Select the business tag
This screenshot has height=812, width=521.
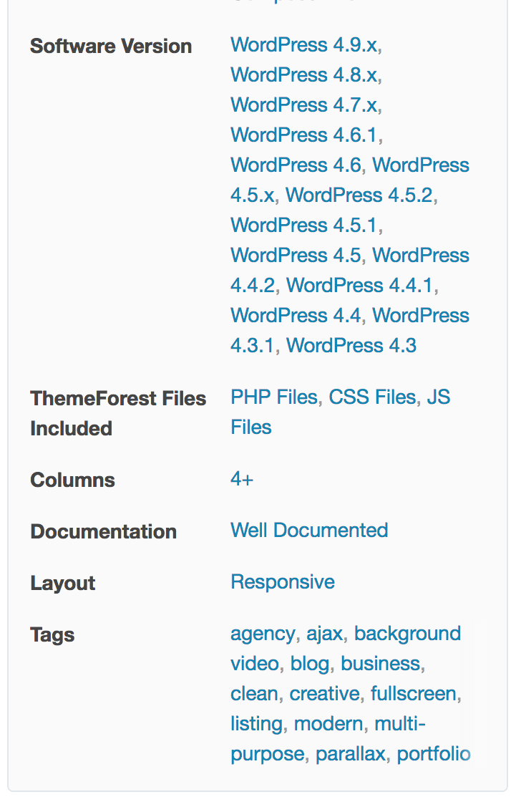pyautogui.click(x=380, y=664)
